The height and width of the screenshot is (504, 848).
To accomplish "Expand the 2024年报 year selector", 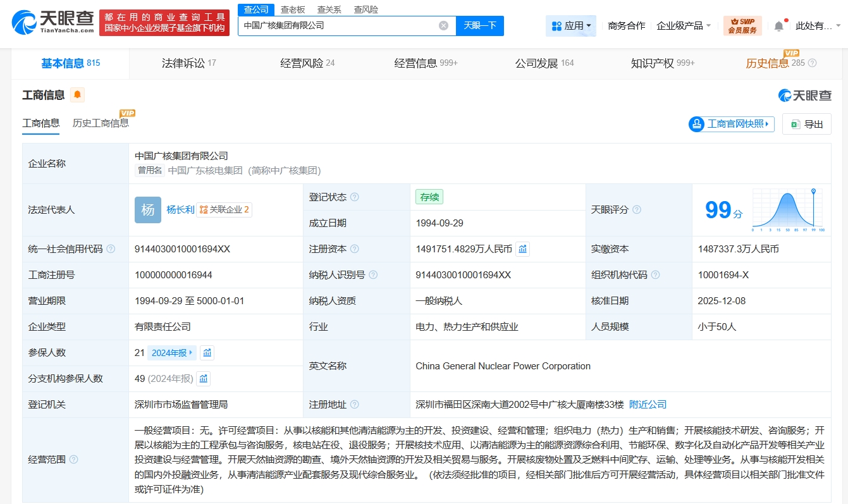I will pyautogui.click(x=172, y=353).
